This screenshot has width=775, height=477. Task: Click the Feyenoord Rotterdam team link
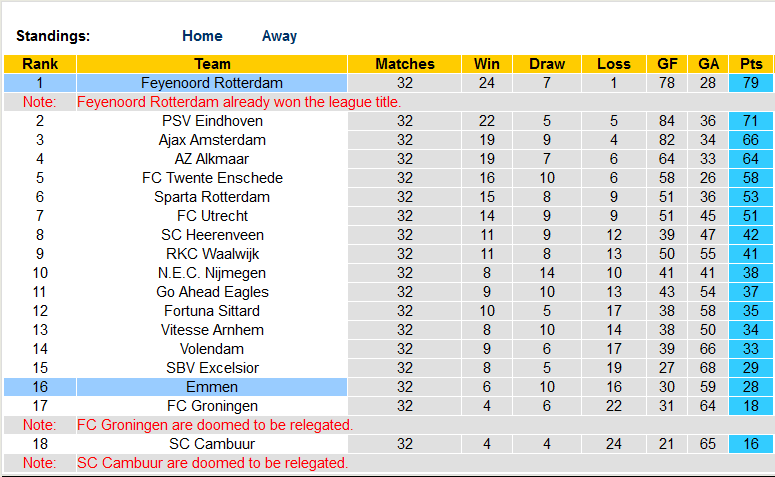[x=212, y=83]
